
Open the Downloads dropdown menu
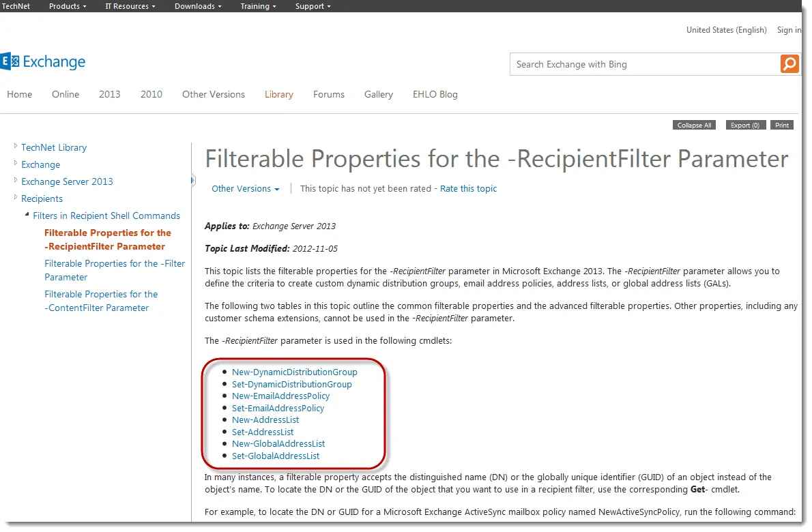[198, 6]
